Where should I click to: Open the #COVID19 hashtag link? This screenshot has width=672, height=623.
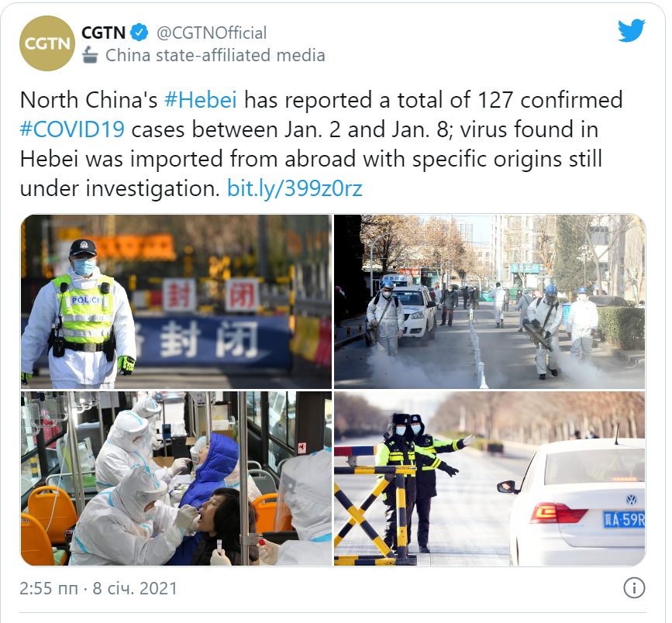(72, 129)
